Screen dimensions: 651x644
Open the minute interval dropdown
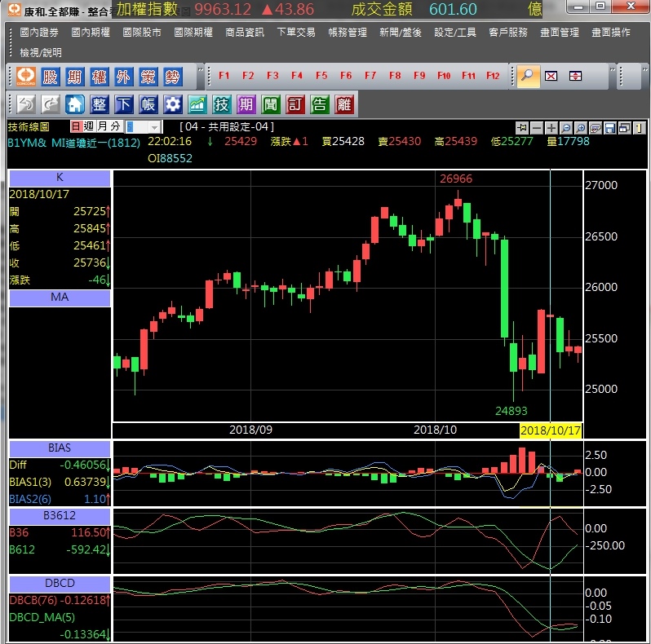click(154, 127)
